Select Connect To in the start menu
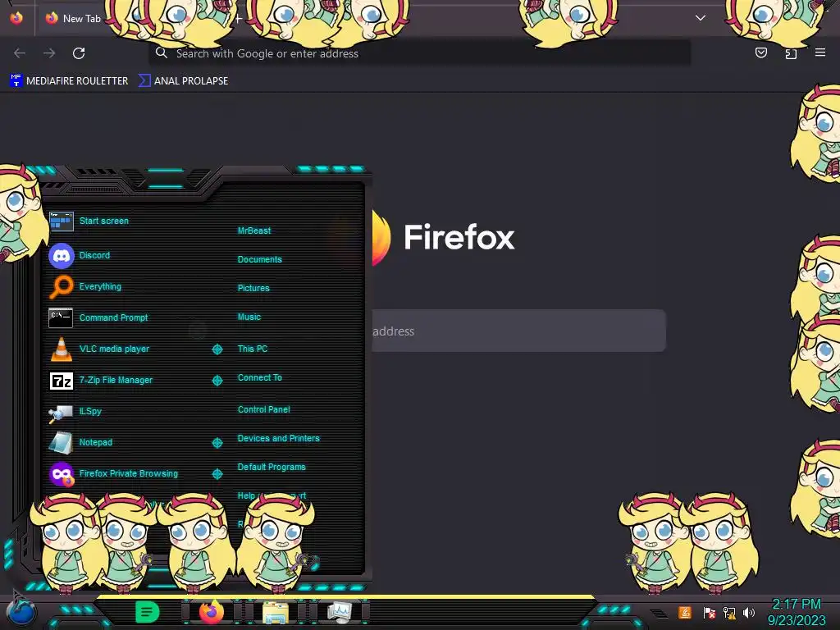The image size is (840, 630). 259,377
